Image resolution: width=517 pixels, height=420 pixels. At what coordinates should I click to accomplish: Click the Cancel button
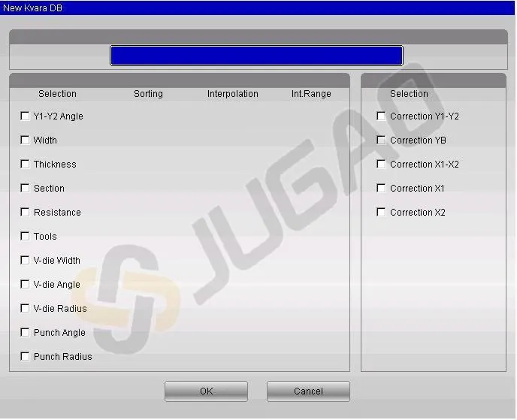click(308, 391)
